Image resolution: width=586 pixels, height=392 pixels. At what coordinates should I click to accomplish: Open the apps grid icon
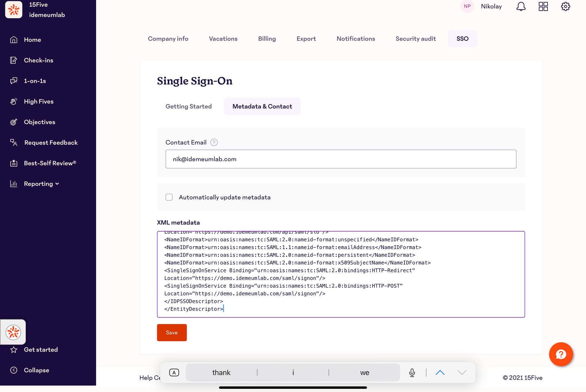(543, 6)
